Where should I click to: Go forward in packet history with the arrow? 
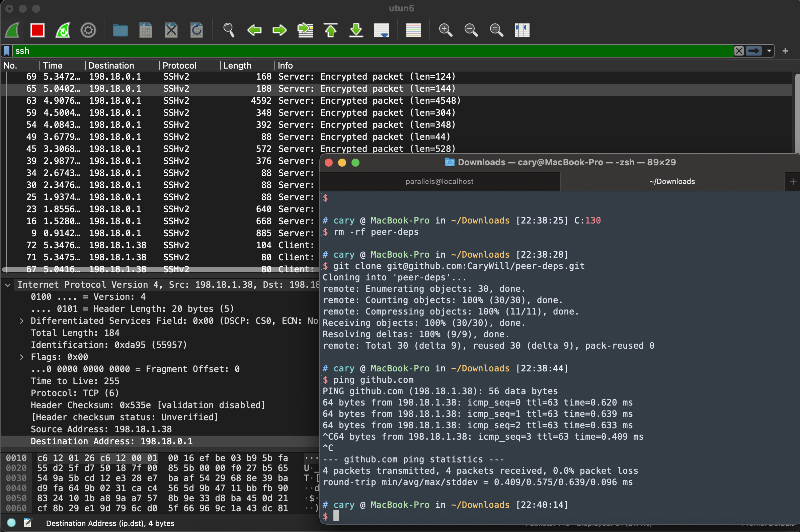[280, 30]
